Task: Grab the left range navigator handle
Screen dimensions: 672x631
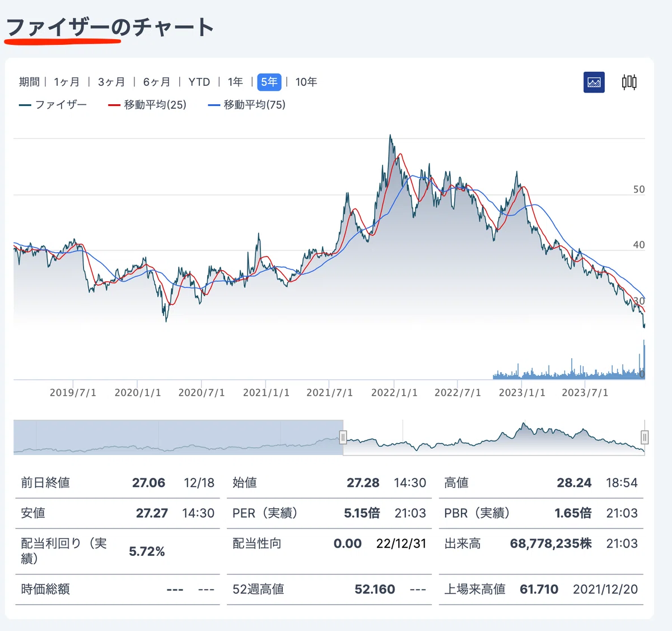Action: click(x=343, y=437)
